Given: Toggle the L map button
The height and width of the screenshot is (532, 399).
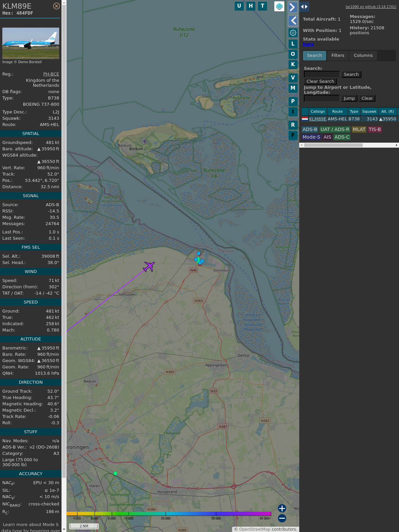Looking at the screenshot, I should coord(293,44).
